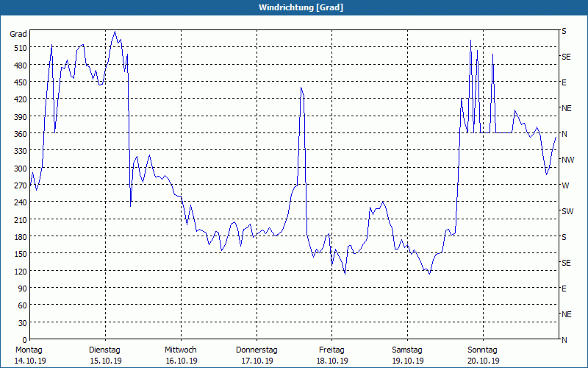Click the W compass label on right axis
This screenshot has height=368, width=588.
click(x=564, y=185)
